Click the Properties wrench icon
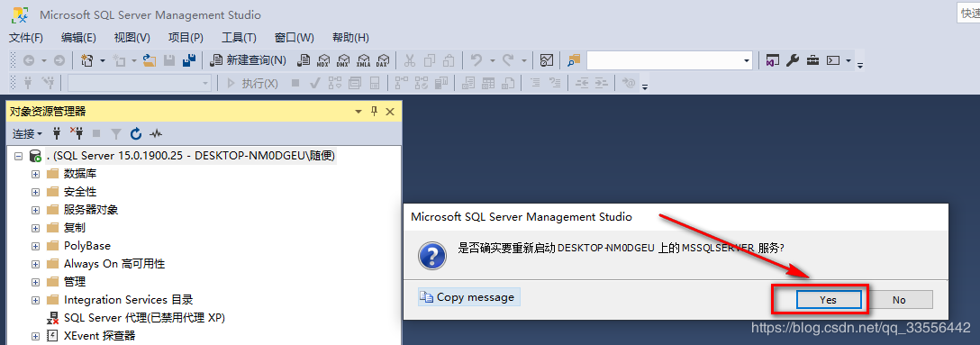This screenshot has width=980, height=345. coord(792,60)
